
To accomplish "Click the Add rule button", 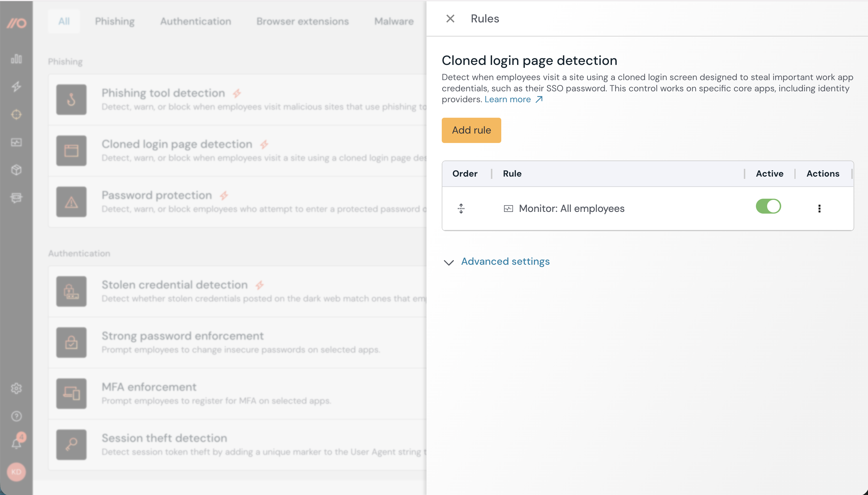I will click(x=471, y=130).
